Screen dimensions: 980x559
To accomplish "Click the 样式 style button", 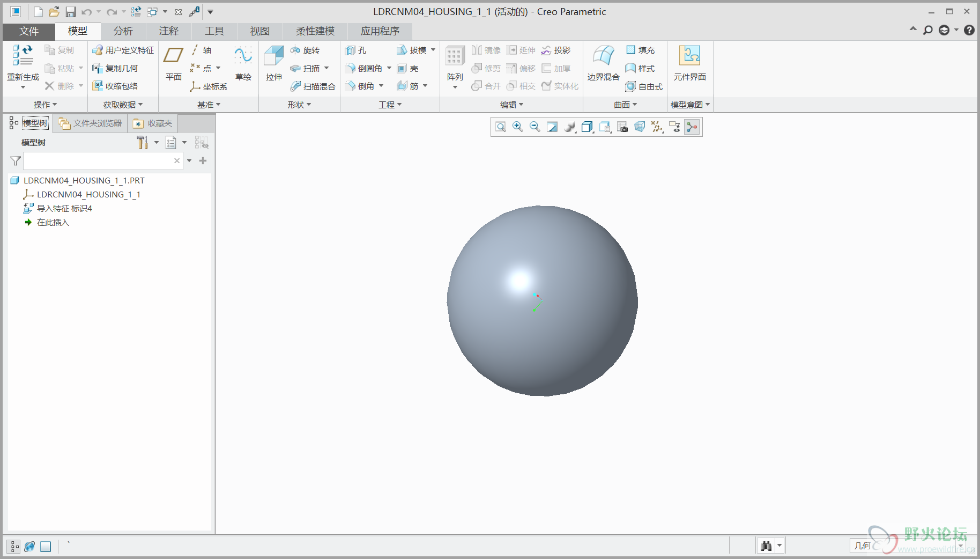I will point(641,69).
